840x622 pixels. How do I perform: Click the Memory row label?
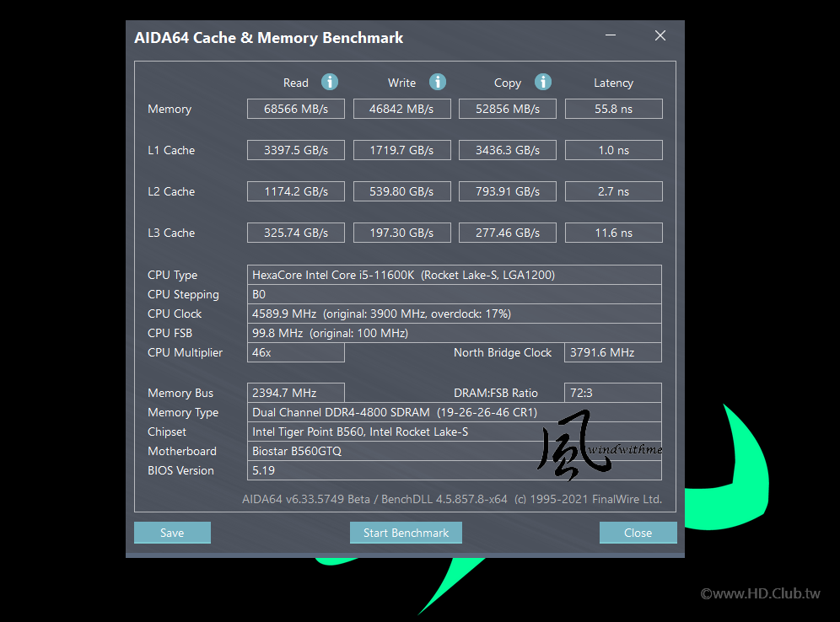coord(170,110)
